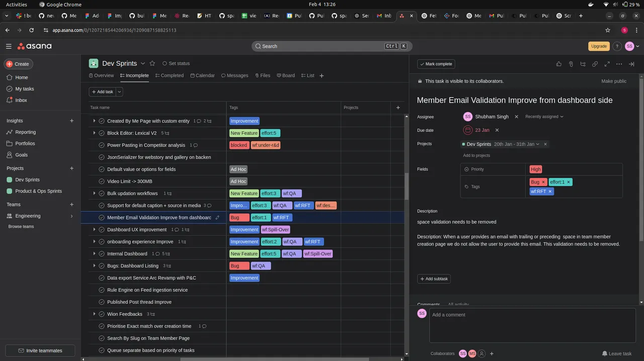The image size is (644, 361).
Task: Switch to Board tab
Action: coord(286,75)
